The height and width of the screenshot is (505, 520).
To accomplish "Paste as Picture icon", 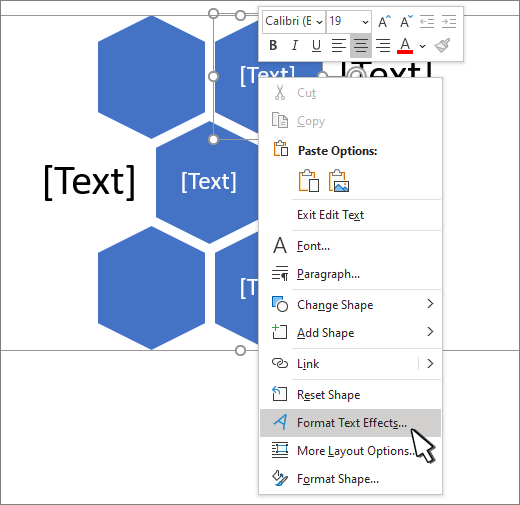I will pyautogui.click(x=339, y=181).
